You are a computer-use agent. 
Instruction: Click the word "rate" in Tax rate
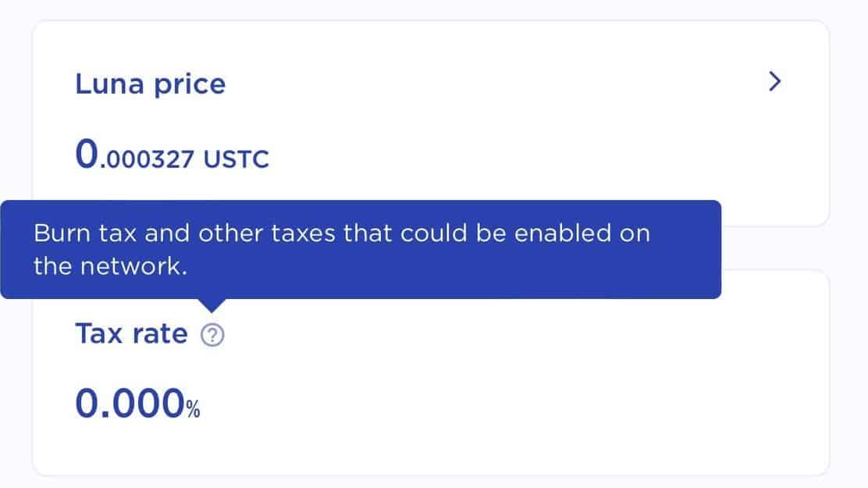[x=159, y=334]
